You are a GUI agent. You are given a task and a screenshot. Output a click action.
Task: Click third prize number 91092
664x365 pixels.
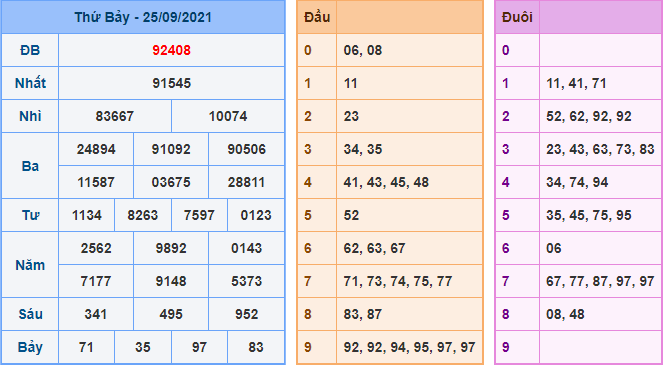(x=171, y=149)
